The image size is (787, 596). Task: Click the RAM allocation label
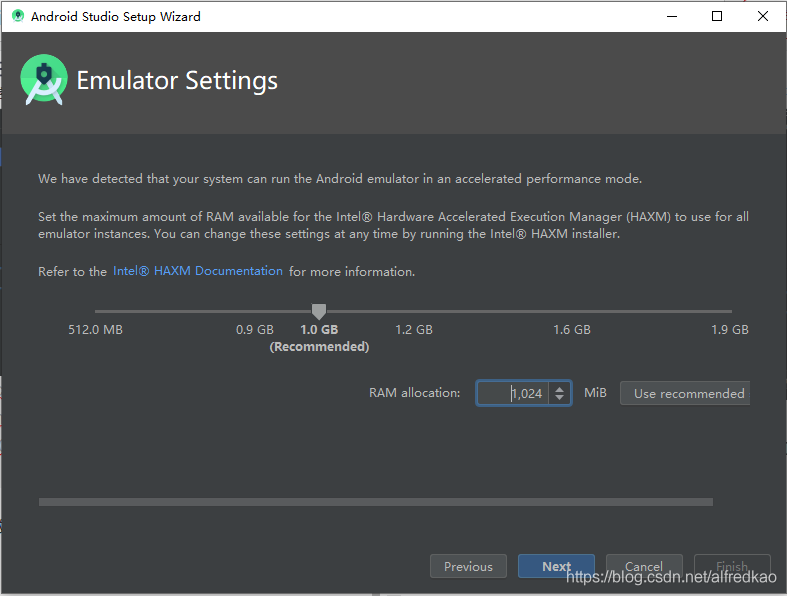tap(415, 393)
